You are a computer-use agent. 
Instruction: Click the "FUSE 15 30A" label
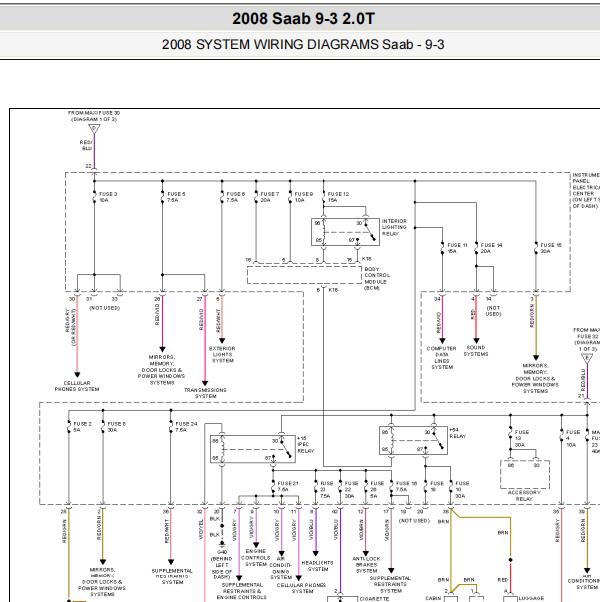click(x=551, y=248)
